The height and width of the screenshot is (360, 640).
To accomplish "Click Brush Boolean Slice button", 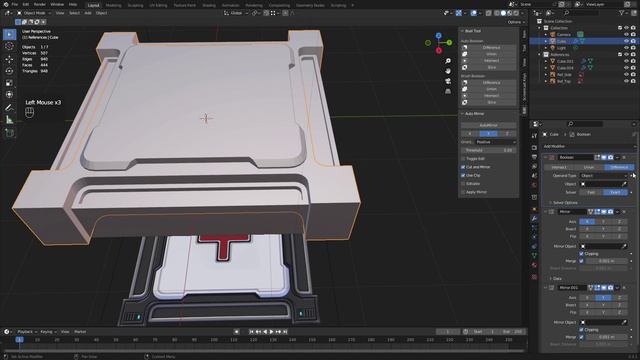I will [x=489, y=102].
